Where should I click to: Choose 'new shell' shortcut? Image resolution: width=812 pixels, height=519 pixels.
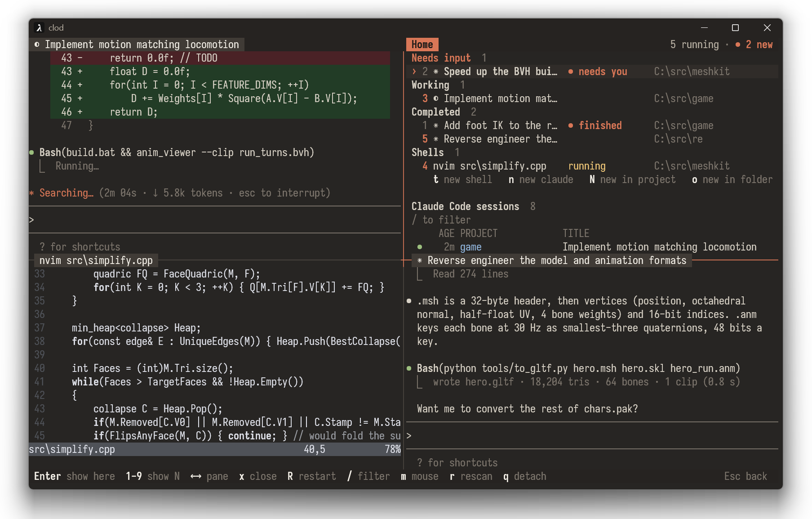tap(462, 179)
